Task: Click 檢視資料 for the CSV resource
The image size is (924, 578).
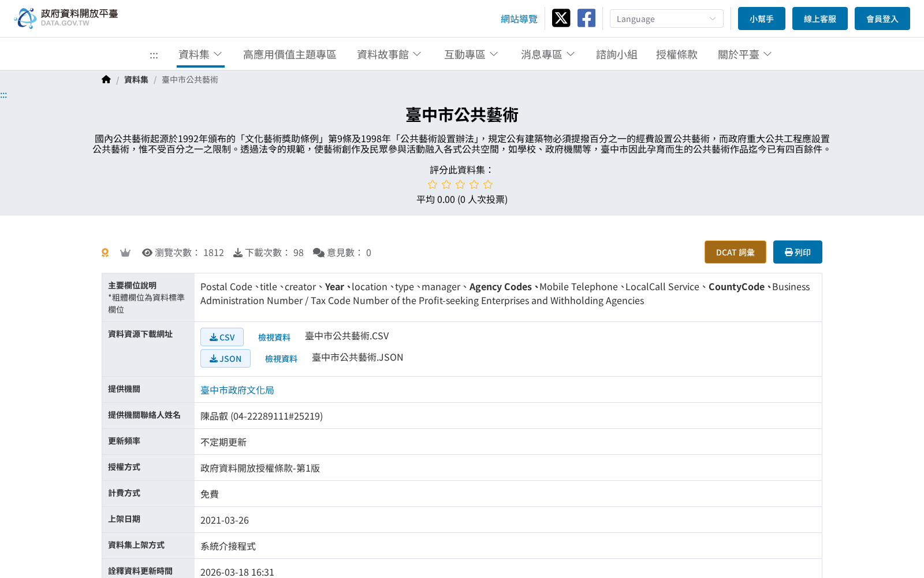Action: click(274, 337)
